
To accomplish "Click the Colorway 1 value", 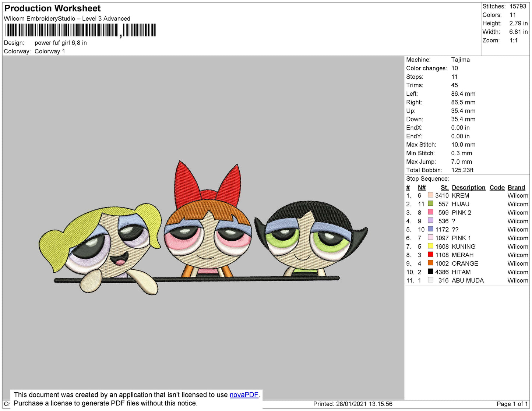I will (x=50, y=51).
